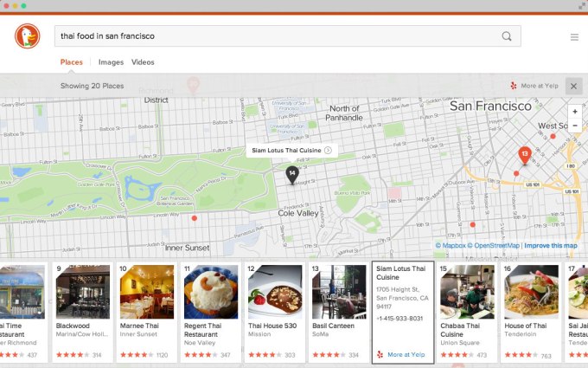
Task: Close the places map panel
Action: 574,86
